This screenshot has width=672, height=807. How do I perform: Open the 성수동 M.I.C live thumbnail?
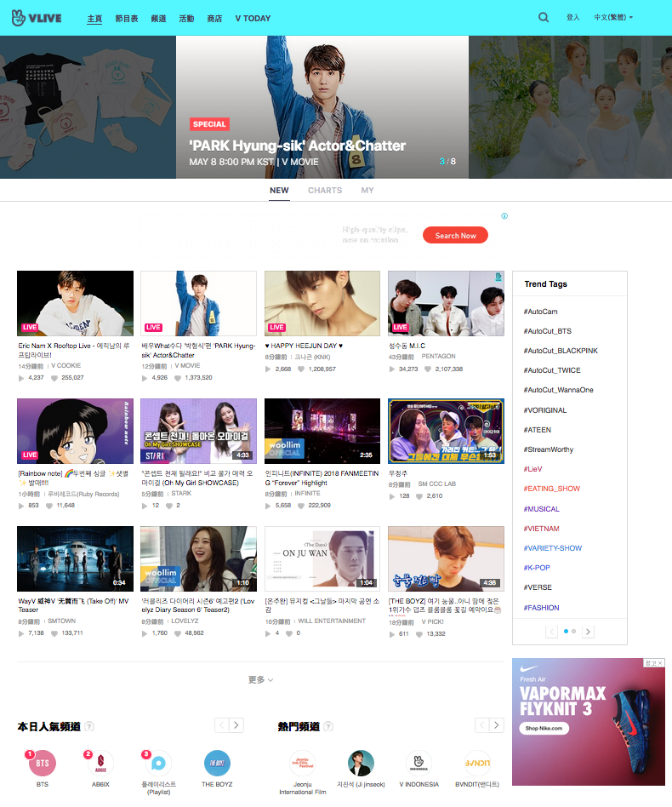click(x=446, y=303)
